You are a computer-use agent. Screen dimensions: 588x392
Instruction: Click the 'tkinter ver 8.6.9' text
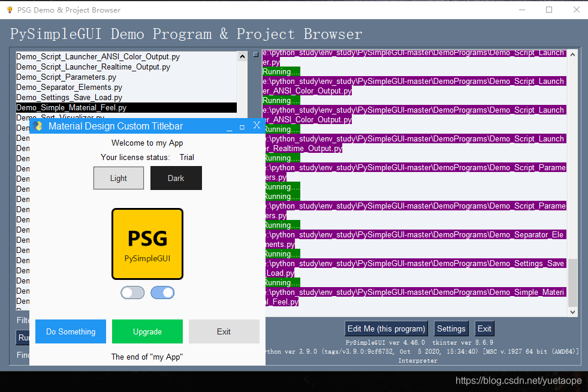463,342
